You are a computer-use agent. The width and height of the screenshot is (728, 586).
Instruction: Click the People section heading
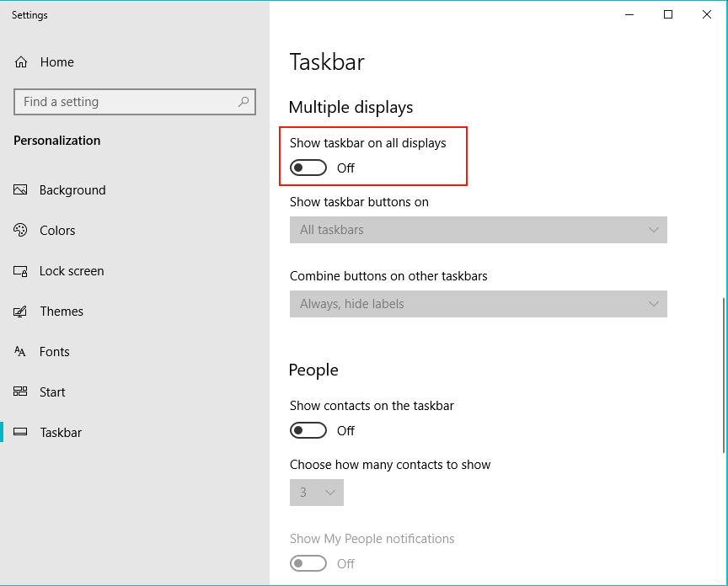coord(313,370)
